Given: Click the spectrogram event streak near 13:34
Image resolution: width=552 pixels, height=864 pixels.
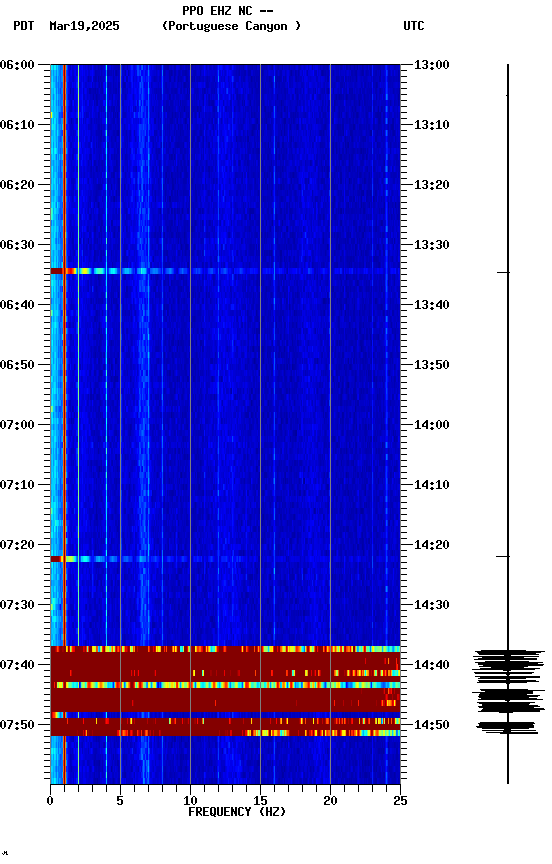Looking at the screenshot, I should [225, 271].
